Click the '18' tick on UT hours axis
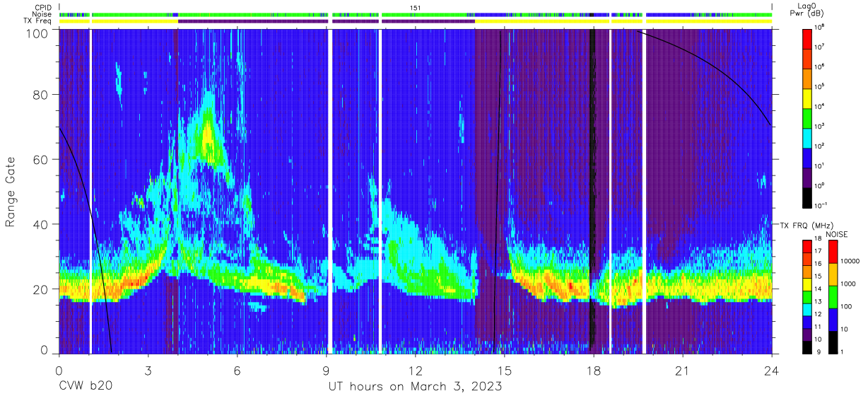Image resolution: width=868 pixels, height=401 pixels. (x=594, y=370)
